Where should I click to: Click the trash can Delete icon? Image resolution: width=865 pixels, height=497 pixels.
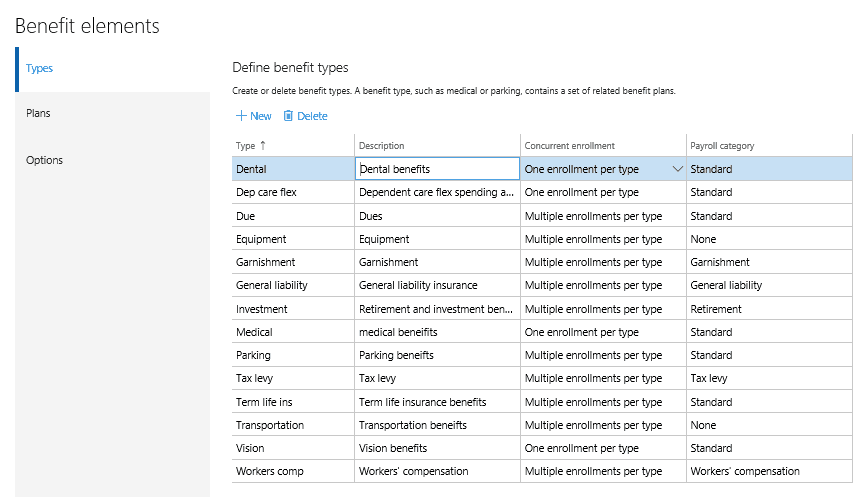click(x=288, y=116)
